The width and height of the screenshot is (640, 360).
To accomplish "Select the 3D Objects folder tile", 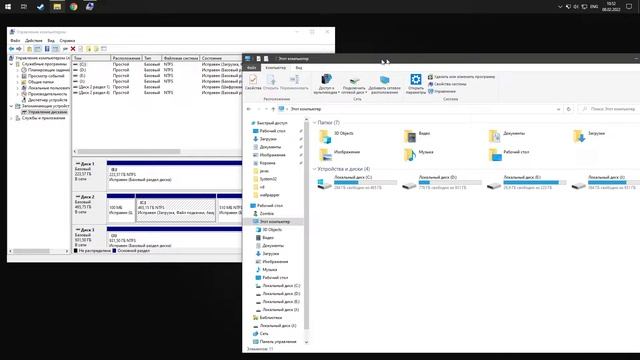I will coord(337,136).
